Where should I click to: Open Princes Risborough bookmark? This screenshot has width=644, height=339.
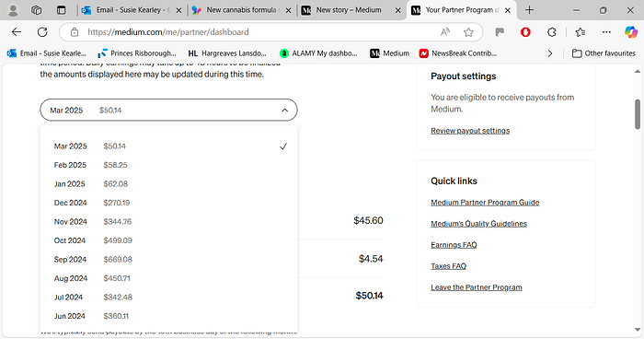coord(137,53)
